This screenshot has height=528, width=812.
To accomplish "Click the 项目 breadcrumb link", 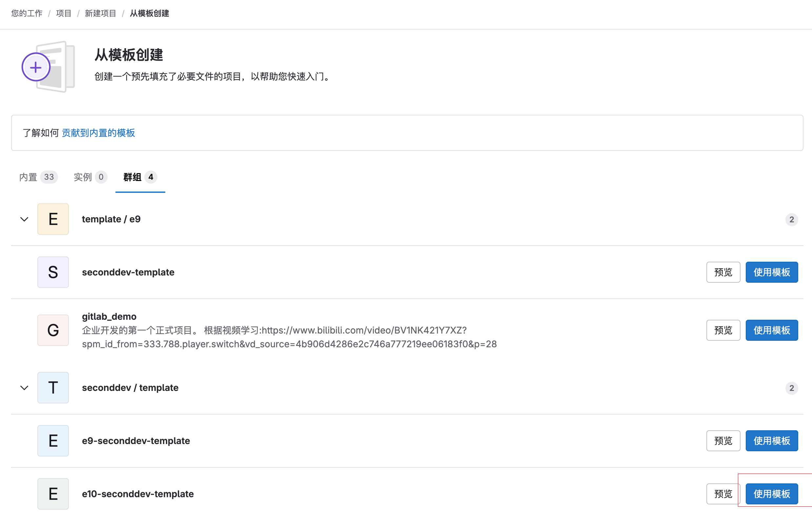I will click(64, 13).
